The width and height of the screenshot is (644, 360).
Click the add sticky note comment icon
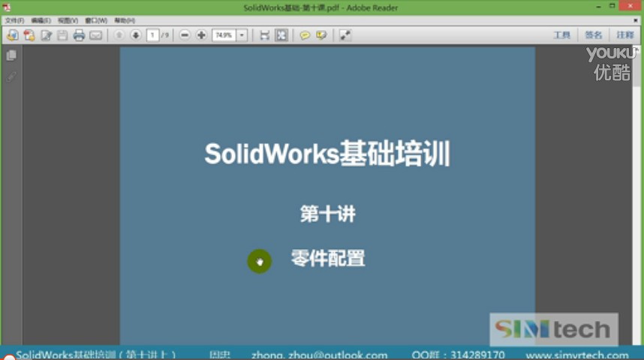point(305,35)
